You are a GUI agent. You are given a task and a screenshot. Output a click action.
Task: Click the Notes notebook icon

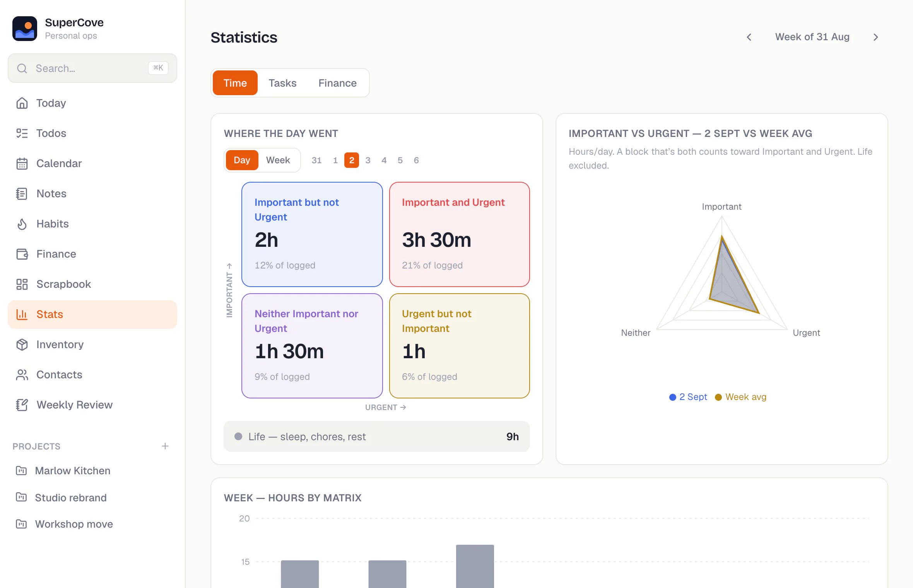point(22,193)
